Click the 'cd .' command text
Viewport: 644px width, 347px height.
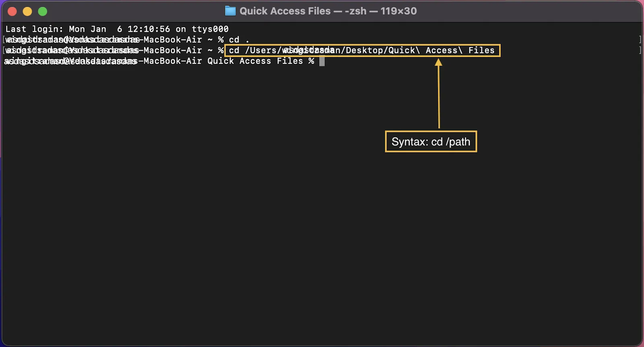(239, 39)
